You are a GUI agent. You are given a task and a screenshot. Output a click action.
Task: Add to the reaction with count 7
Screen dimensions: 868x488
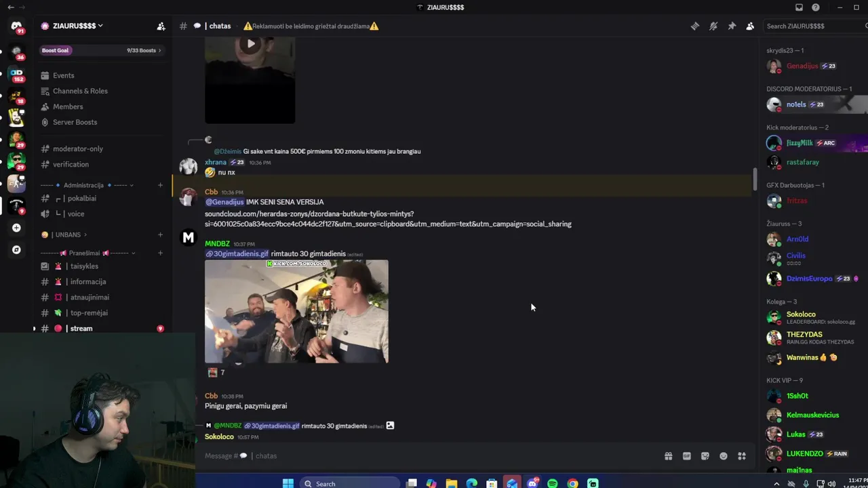click(x=216, y=373)
